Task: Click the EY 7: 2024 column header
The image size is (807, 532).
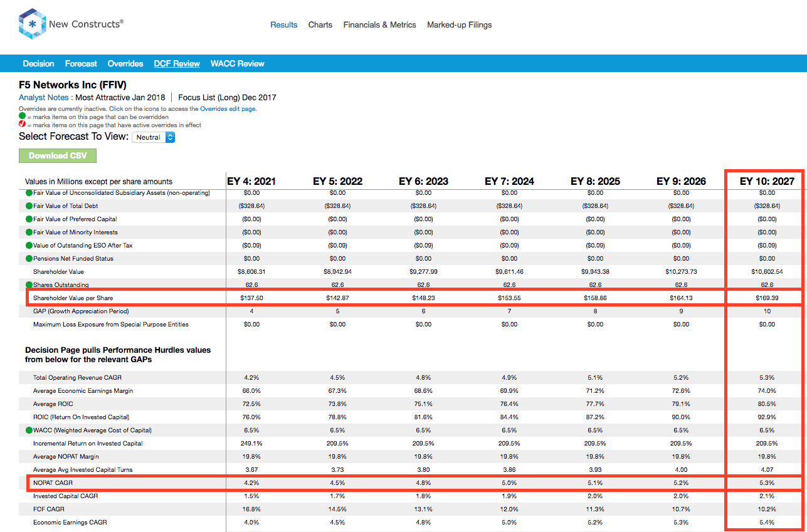Action: tap(509, 181)
